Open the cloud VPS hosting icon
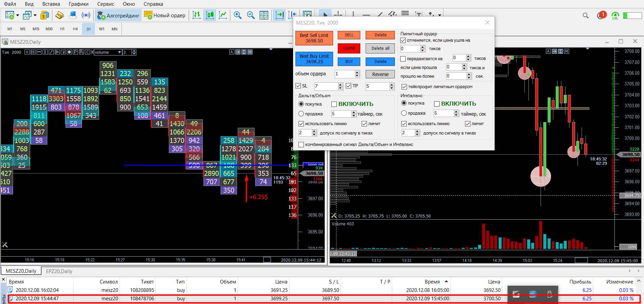This screenshot has width=644, height=304. [x=73, y=15]
